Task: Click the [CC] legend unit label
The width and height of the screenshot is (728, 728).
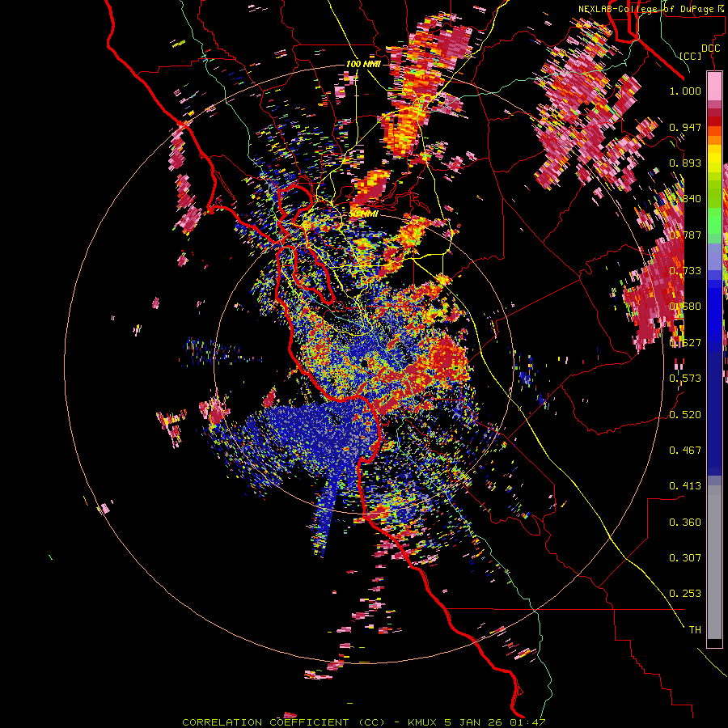Action: coord(691,56)
